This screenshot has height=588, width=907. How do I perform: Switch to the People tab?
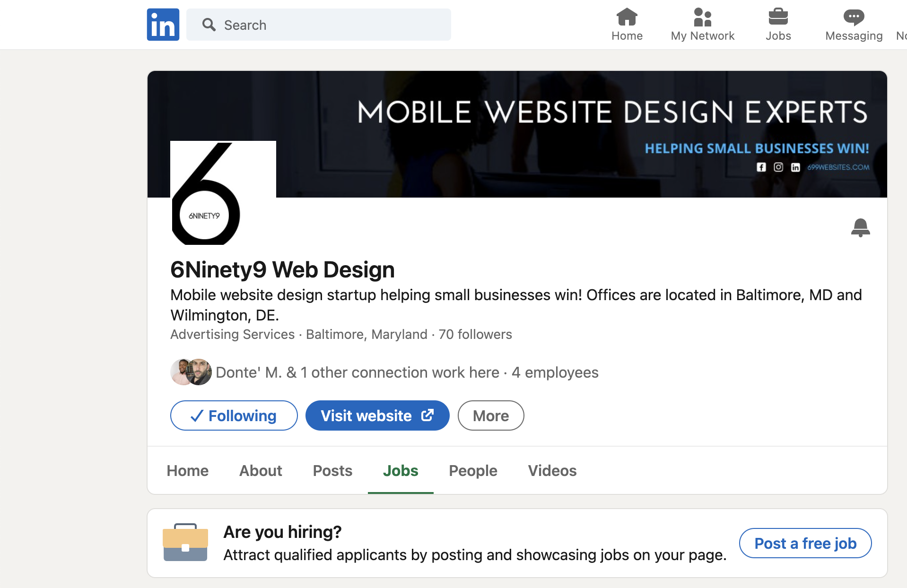[x=473, y=470]
